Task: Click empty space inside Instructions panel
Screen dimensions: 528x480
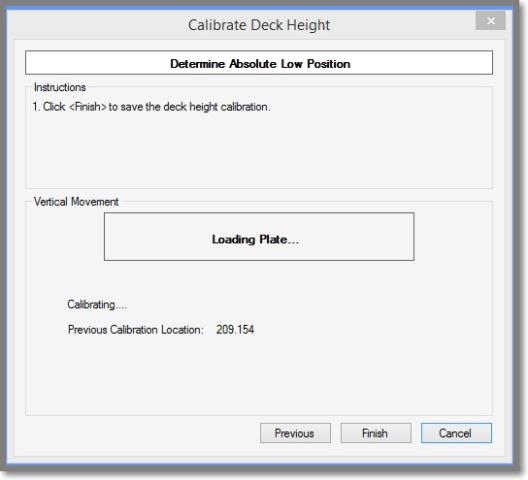Action: click(259, 152)
